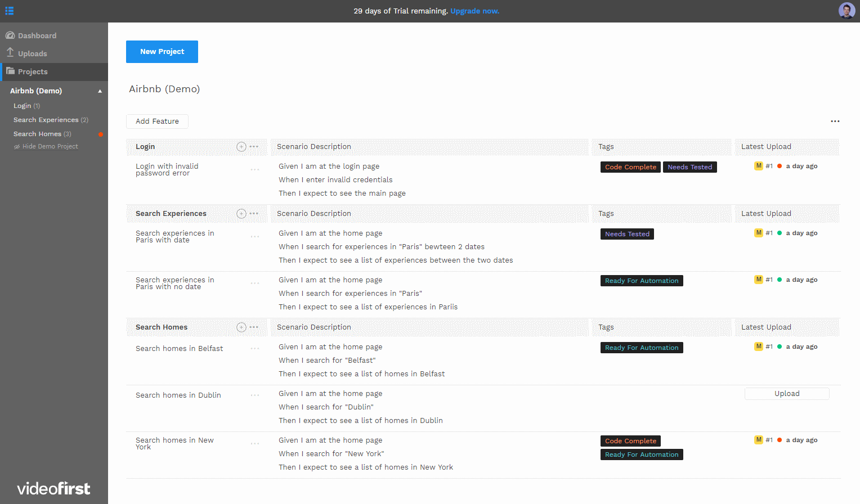
Task: Add a scenario to Login feature
Action: pyautogui.click(x=241, y=147)
